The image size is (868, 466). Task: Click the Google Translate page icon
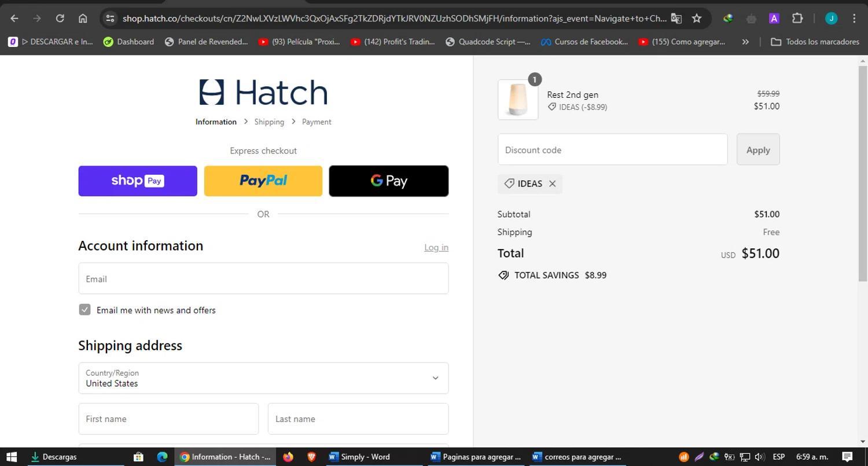click(676, 19)
